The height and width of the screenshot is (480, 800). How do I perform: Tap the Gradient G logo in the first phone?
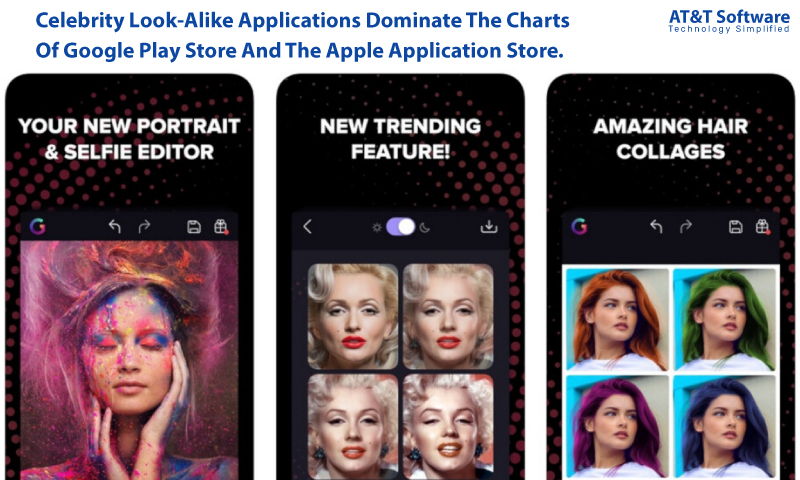click(37, 226)
